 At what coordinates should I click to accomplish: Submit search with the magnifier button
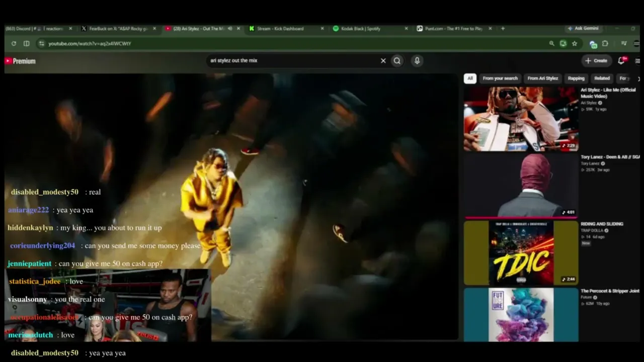pyautogui.click(x=397, y=61)
